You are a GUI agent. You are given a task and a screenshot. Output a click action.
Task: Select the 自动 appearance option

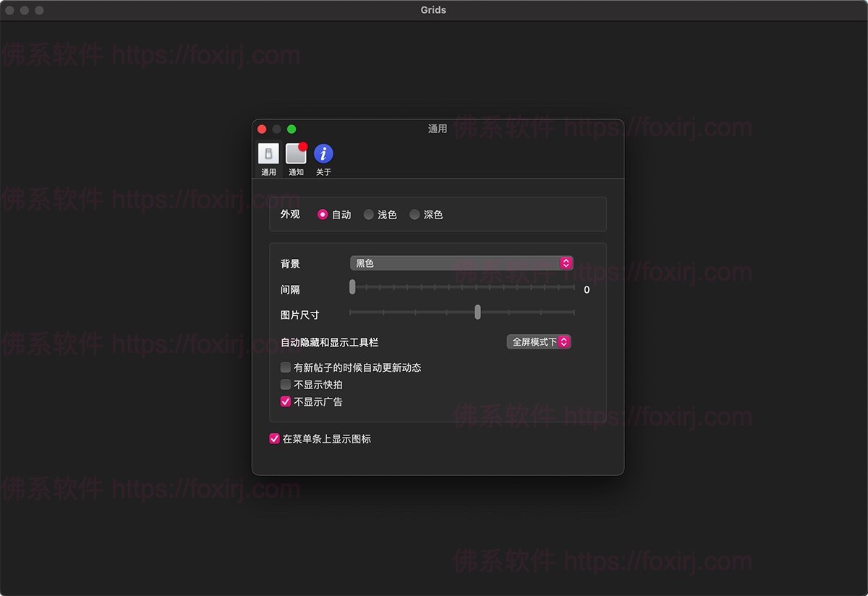(323, 214)
